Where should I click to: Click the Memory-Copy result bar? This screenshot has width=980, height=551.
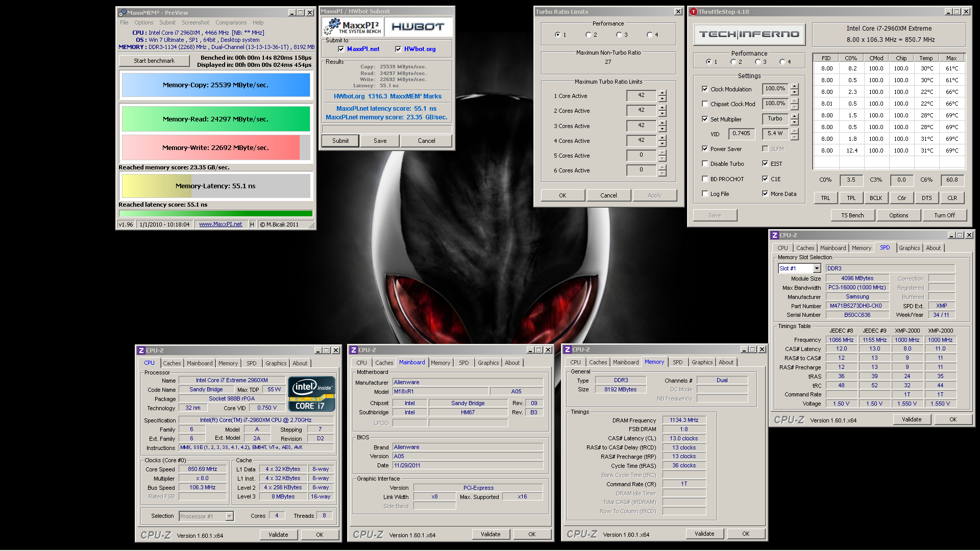click(x=216, y=85)
